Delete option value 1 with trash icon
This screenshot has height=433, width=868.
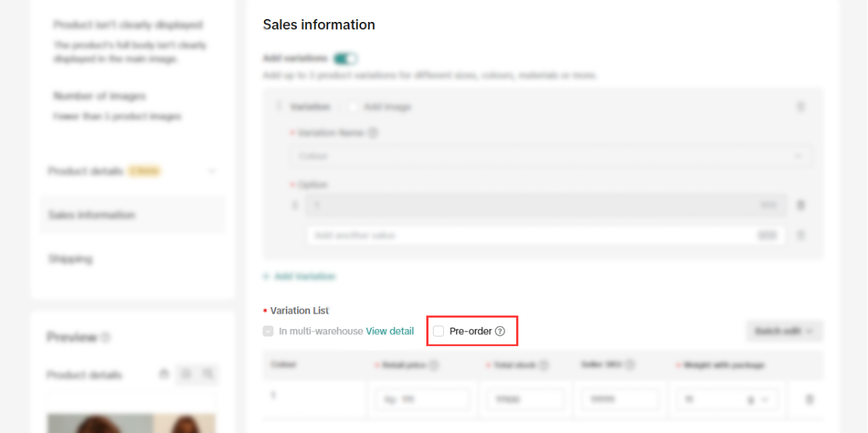tap(801, 206)
